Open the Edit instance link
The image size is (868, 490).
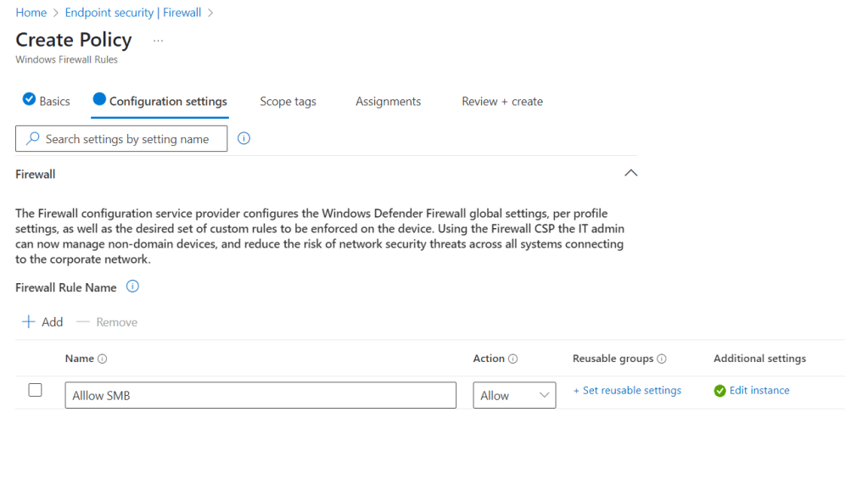click(x=759, y=391)
